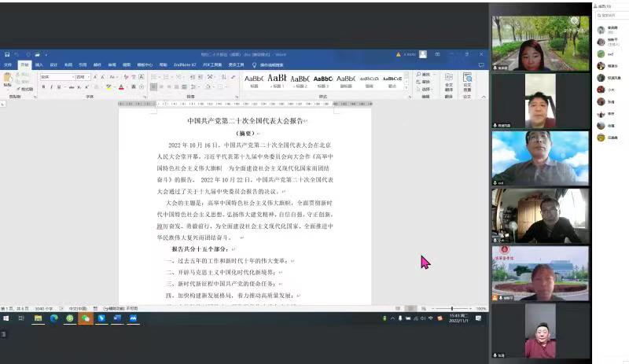Image resolution: width=629 pixels, height=364 pixels.
Task: Open the 插入 (Insert) ribbon tab
Action: coord(39,64)
